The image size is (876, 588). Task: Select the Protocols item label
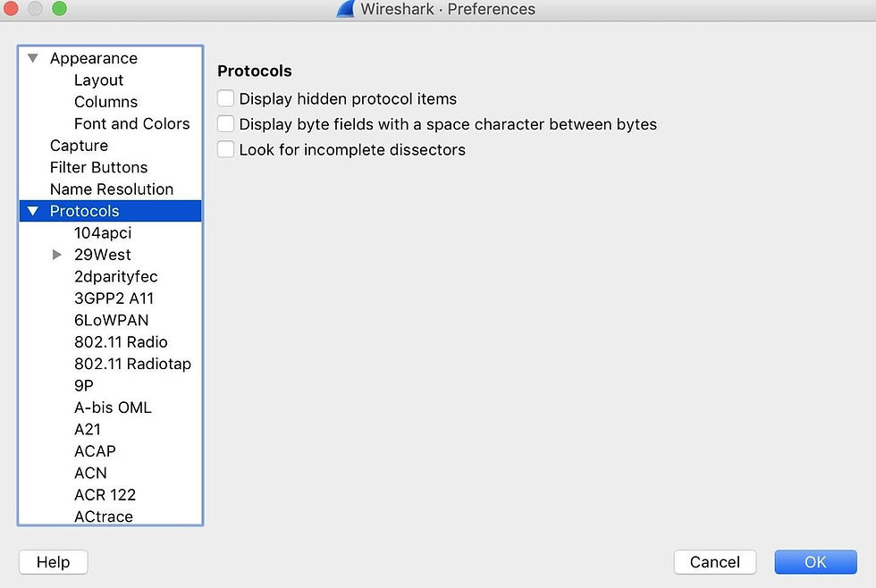84,211
